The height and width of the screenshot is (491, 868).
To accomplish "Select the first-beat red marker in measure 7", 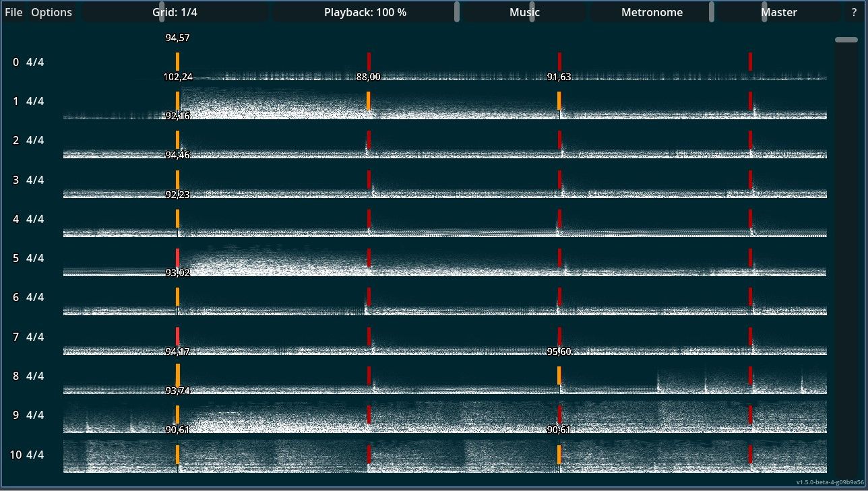I will (178, 335).
